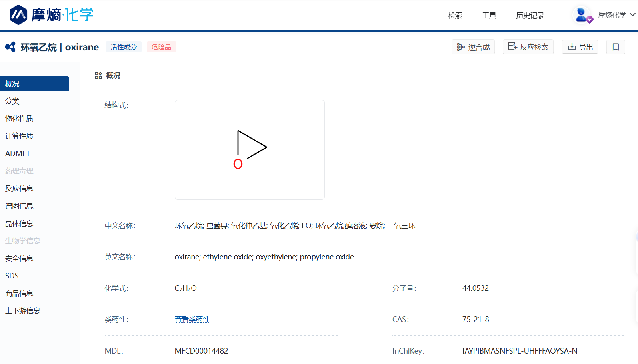638x364 pixels.
Task: Select the 物化性质 sidebar tab
Action: 19,119
